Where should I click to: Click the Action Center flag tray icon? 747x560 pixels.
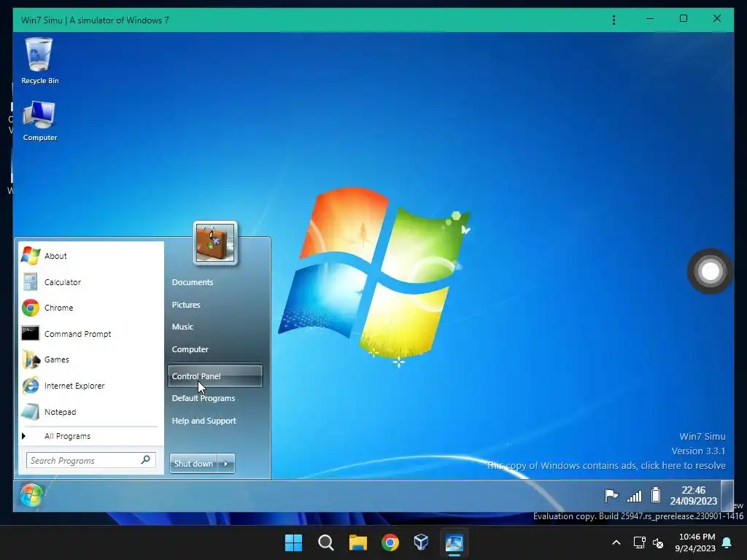pyautogui.click(x=611, y=496)
